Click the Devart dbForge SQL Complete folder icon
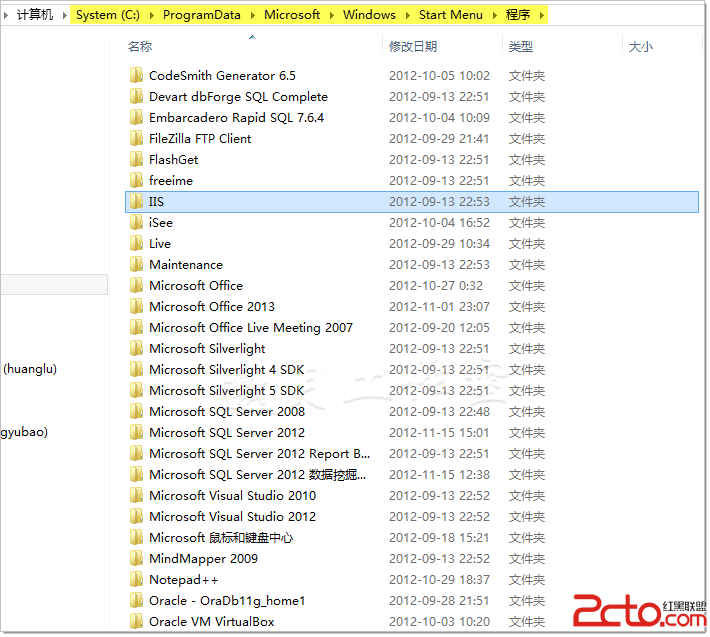 [136, 96]
